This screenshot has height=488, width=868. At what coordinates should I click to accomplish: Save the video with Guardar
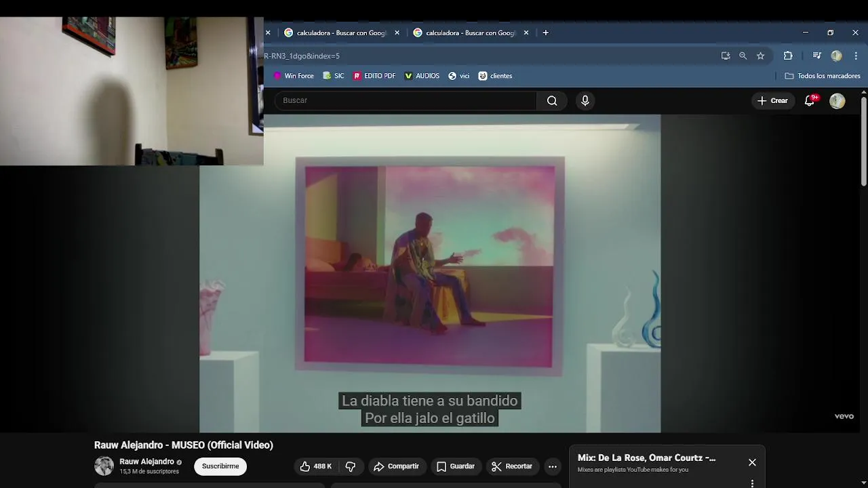click(x=455, y=466)
